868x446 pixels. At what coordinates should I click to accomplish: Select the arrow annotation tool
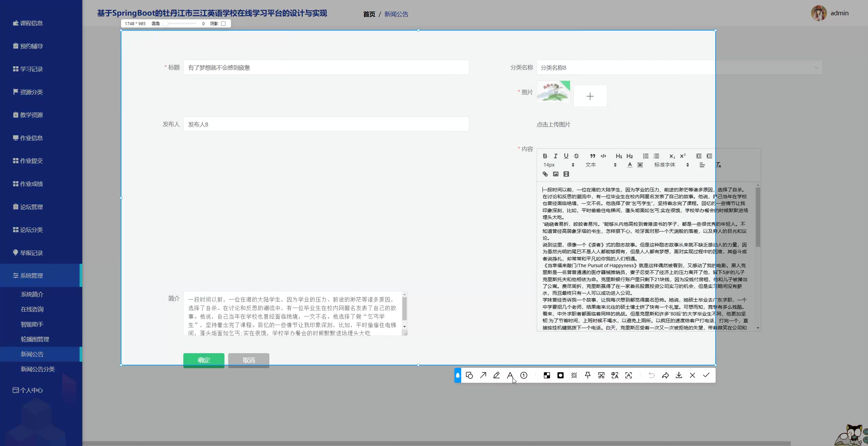483,375
